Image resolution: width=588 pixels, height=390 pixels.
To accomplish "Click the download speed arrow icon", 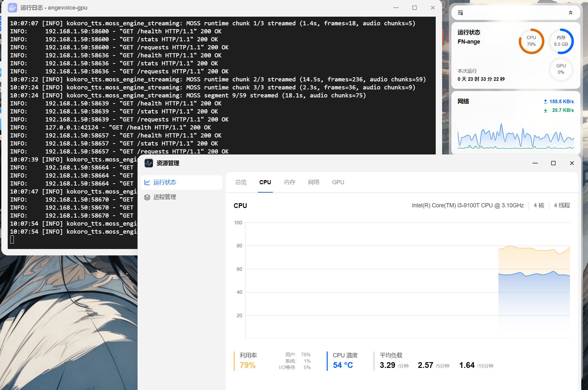I will (545, 110).
